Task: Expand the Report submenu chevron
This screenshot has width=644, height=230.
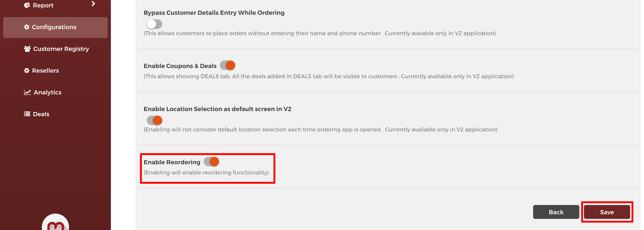Action: pyautogui.click(x=93, y=4)
